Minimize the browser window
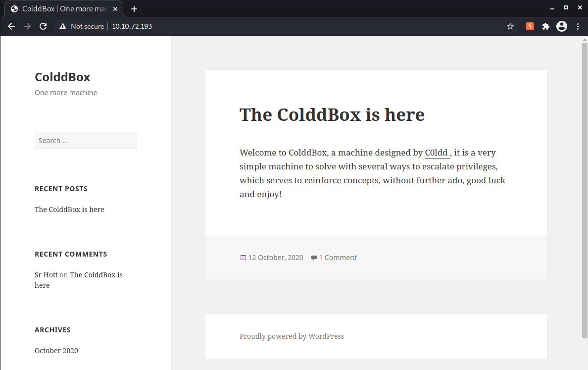The height and width of the screenshot is (370, 588). click(x=552, y=8)
